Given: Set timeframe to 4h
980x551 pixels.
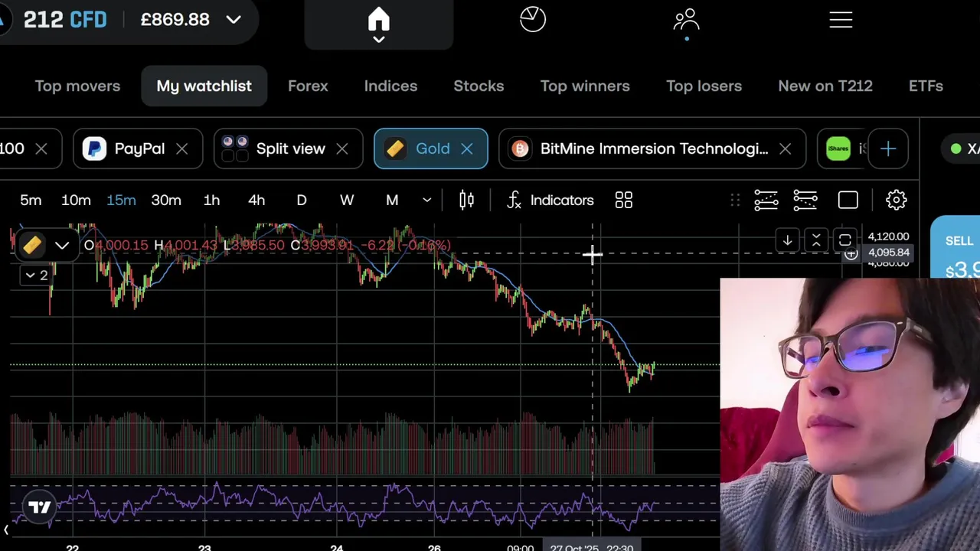Looking at the screenshot, I should click(256, 201).
